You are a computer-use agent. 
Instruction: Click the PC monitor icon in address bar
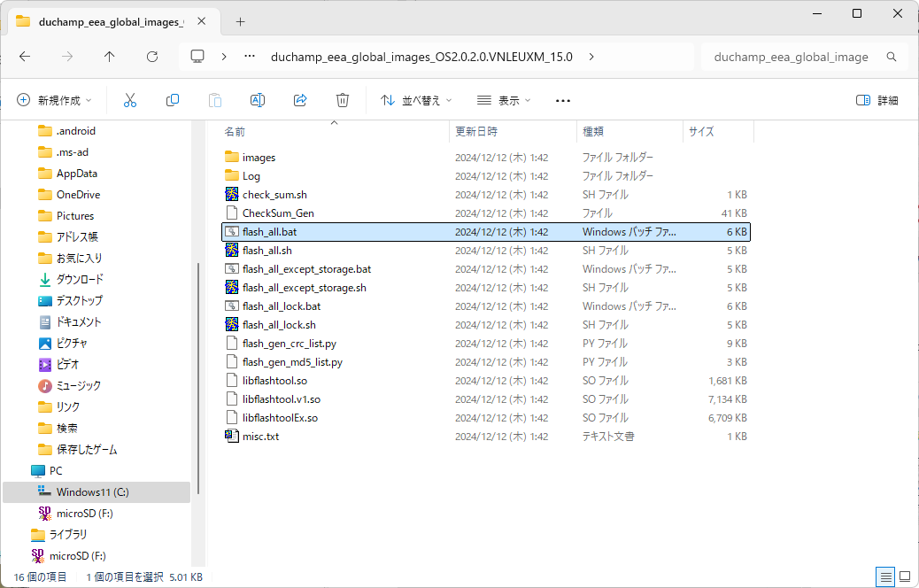click(197, 57)
